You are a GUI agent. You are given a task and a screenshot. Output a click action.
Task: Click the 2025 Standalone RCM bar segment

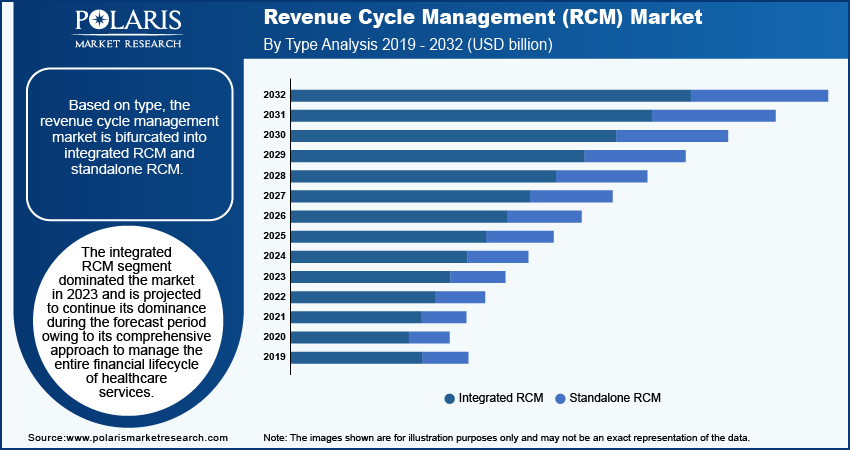tap(520, 236)
